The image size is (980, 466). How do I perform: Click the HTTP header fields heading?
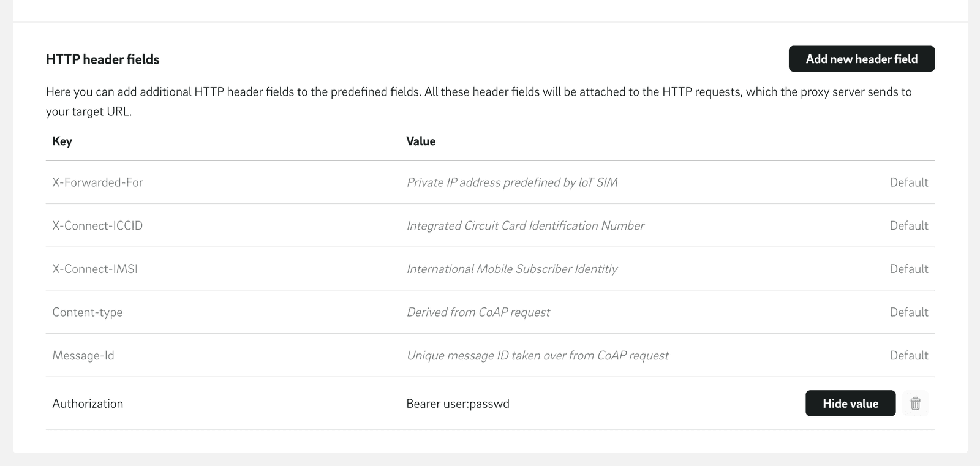[x=102, y=59]
